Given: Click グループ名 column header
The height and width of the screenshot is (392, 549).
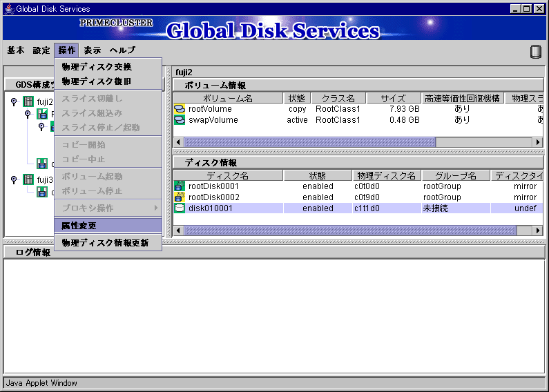Looking at the screenshot, I should tap(456, 175).
